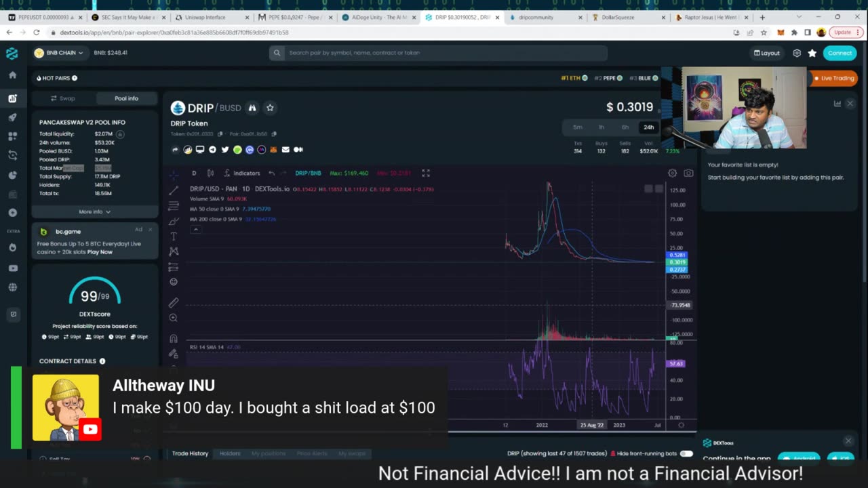The width and height of the screenshot is (868, 488).
Task: Click the DEXTools logo at top left
Action: [x=12, y=53]
